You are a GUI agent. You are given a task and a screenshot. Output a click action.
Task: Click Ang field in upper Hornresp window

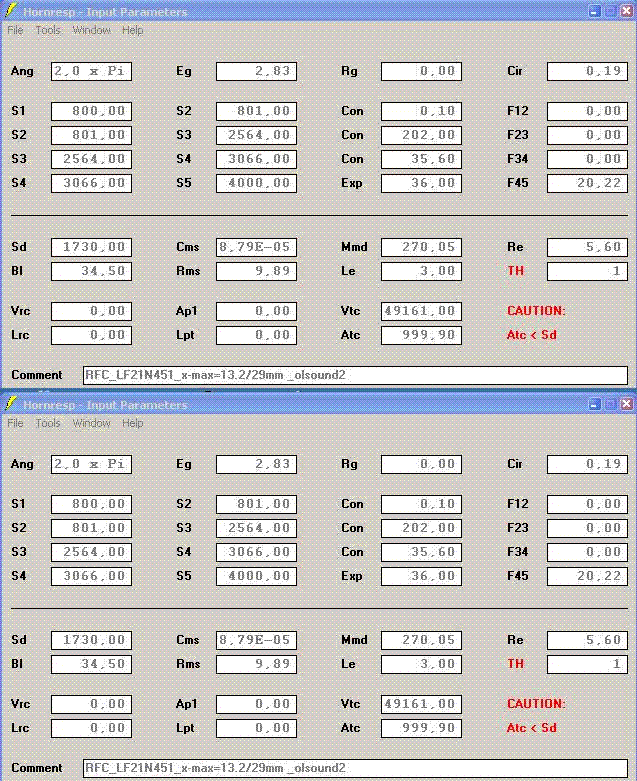click(91, 71)
